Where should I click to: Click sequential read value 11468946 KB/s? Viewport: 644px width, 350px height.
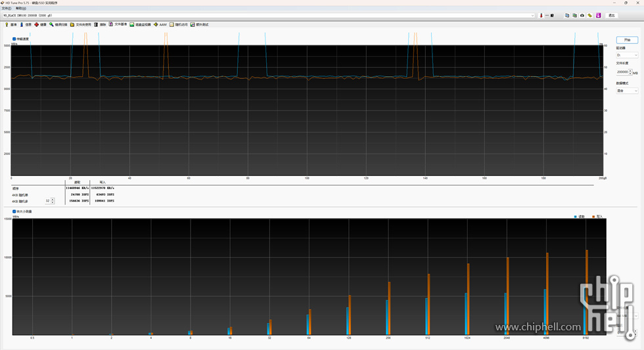(78, 188)
